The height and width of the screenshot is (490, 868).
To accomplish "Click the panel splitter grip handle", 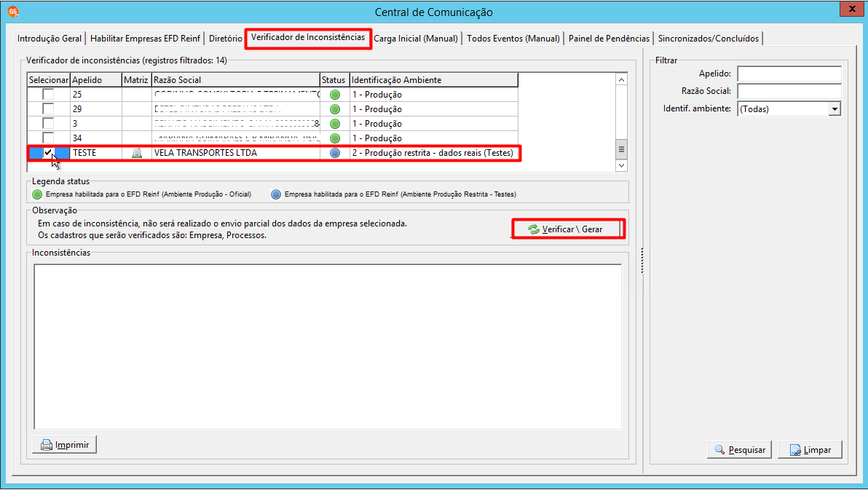I will click(642, 260).
